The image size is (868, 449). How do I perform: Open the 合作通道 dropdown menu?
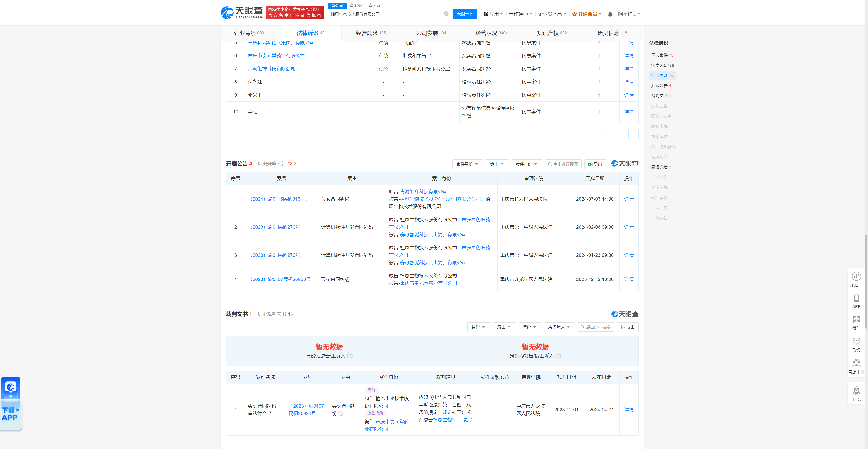521,14
